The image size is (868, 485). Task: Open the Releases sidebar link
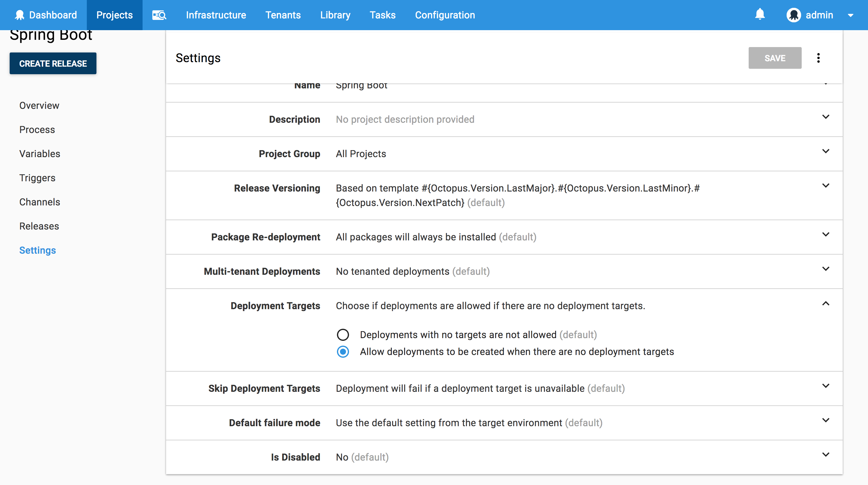[39, 226]
